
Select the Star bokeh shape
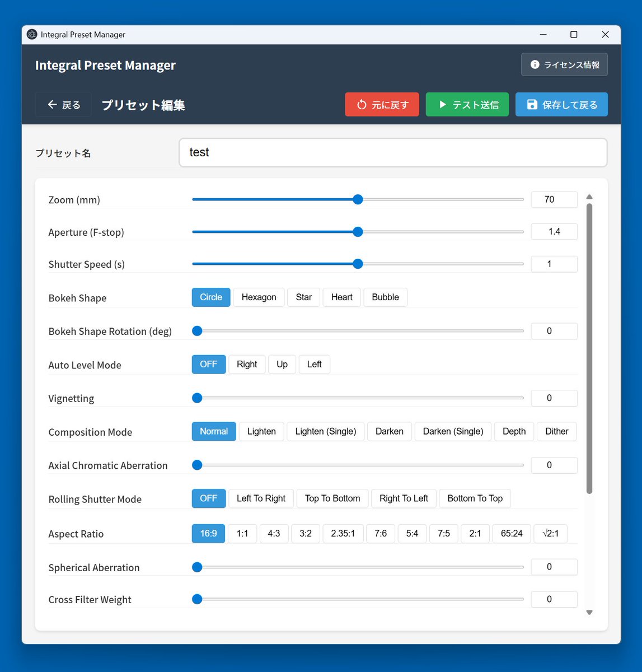point(303,297)
